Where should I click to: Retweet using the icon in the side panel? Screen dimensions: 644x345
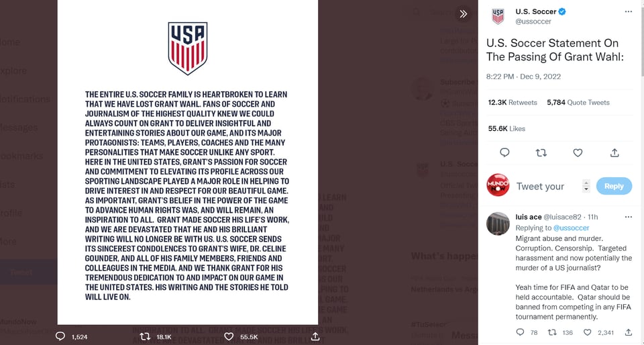pyautogui.click(x=541, y=153)
